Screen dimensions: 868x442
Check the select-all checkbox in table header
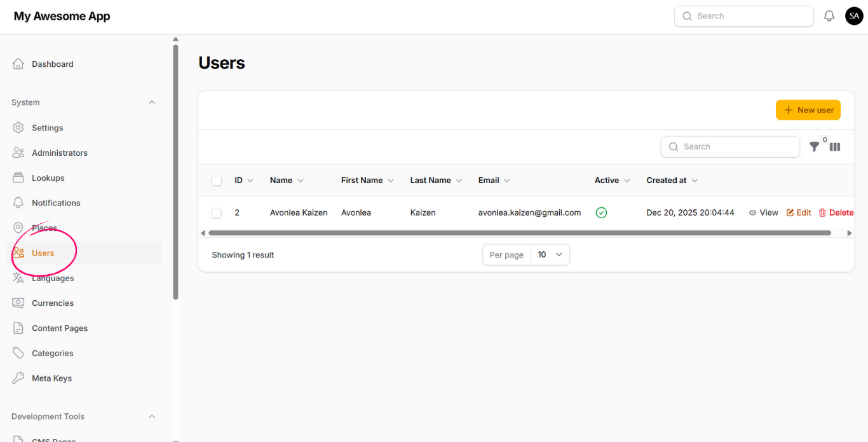[217, 181]
